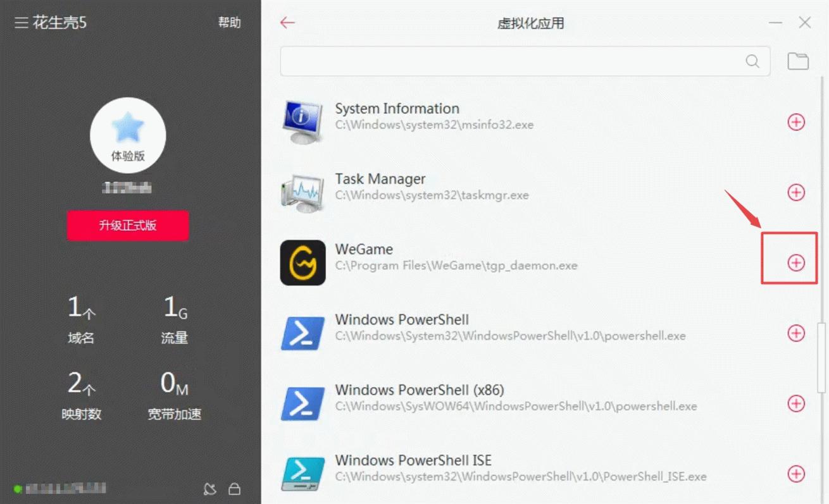Open the 帮助 help menu
Viewport: 829px width, 504px height.
coord(229,23)
